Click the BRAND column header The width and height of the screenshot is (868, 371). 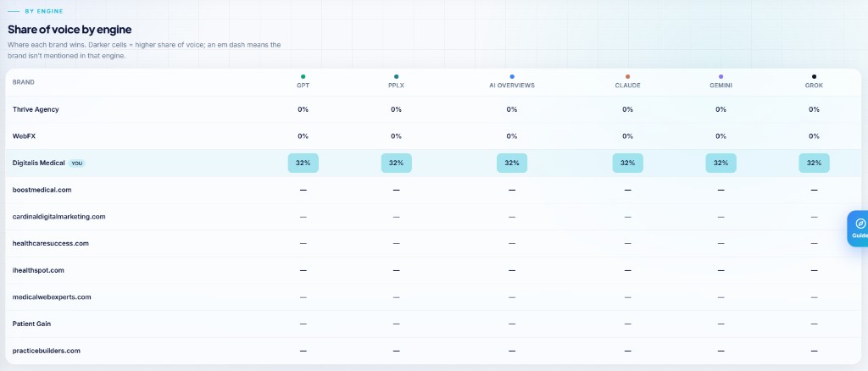coord(23,82)
